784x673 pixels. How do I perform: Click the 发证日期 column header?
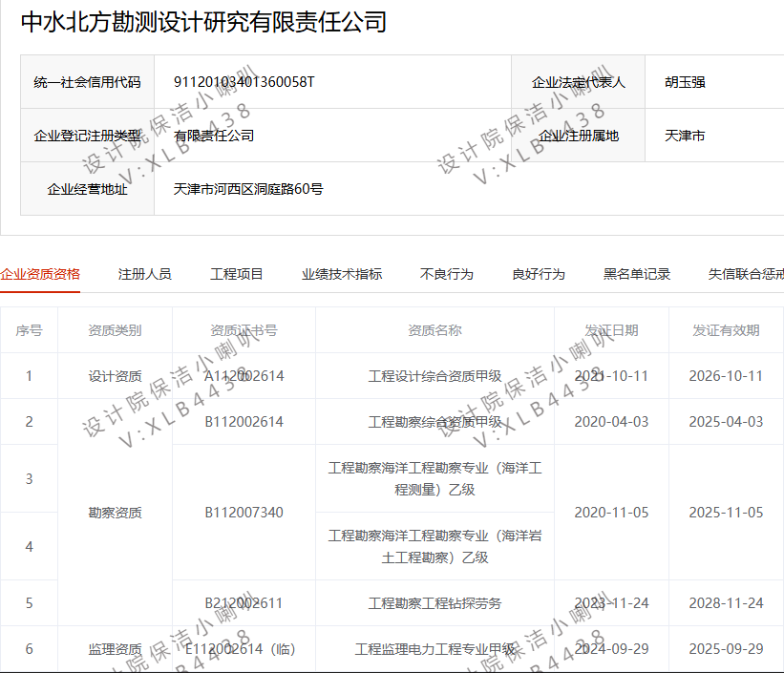coord(611,330)
